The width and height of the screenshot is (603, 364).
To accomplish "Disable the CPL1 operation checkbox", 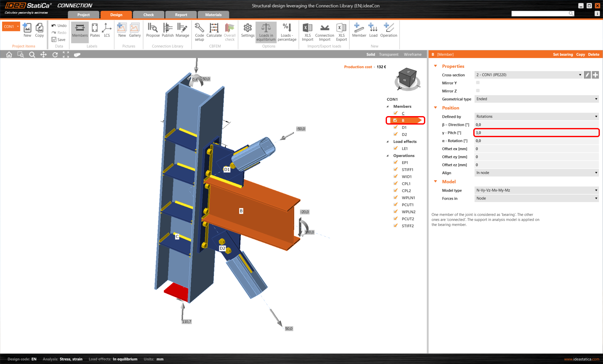I will pos(395,183).
